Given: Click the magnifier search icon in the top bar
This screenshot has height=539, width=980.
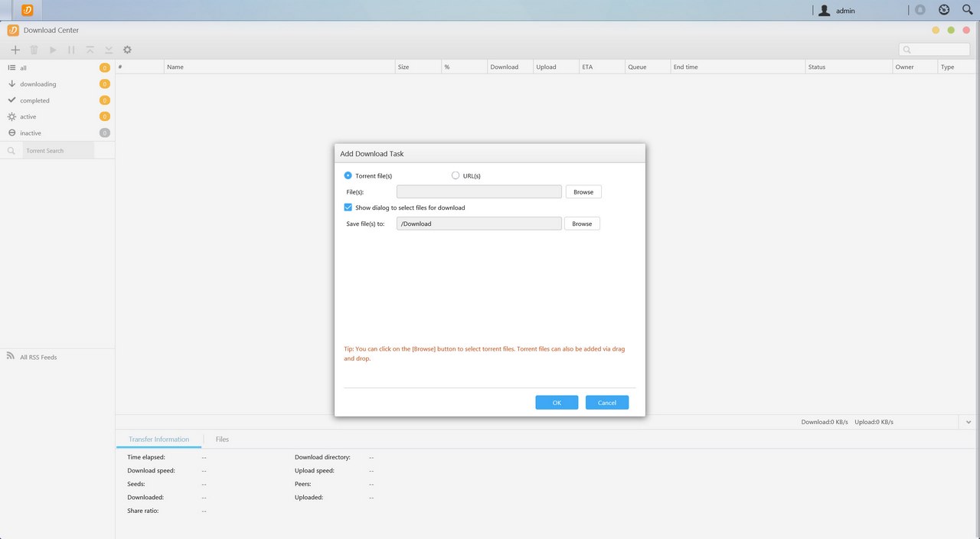Looking at the screenshot, I should pyautogui.click(x=968, y=10).
